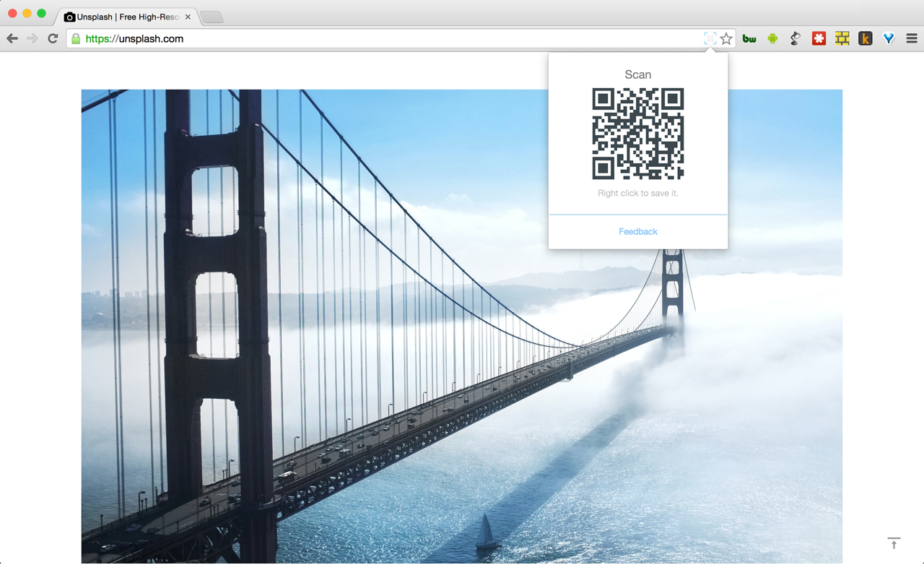Bookmark the page with the star icon

tap(725, 38)
